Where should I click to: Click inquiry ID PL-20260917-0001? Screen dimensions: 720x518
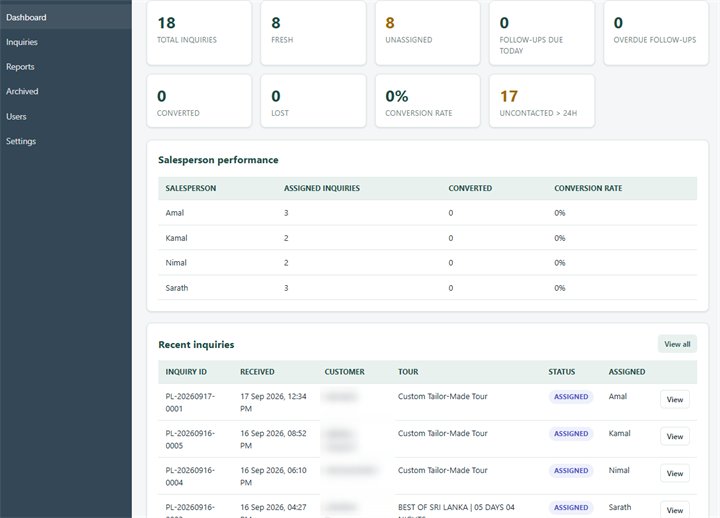[190, 402]
